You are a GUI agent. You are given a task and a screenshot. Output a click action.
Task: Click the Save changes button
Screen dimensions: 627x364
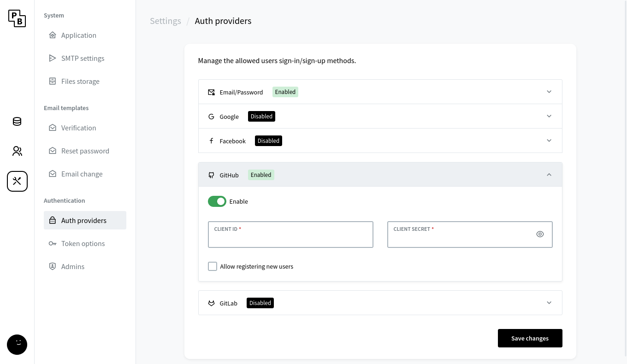tap(530, 338)
